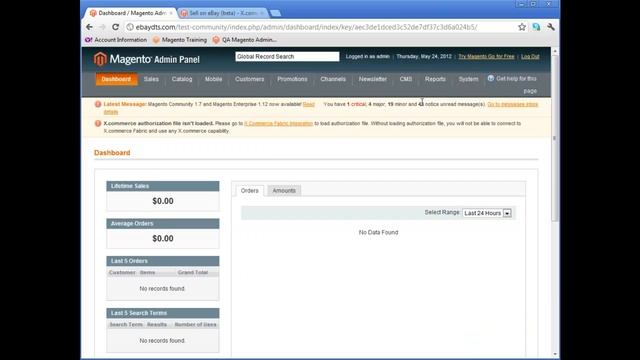Click the Grand Total column header
Viewport: 640px width, 360px height.
click(x=193, y=273)
